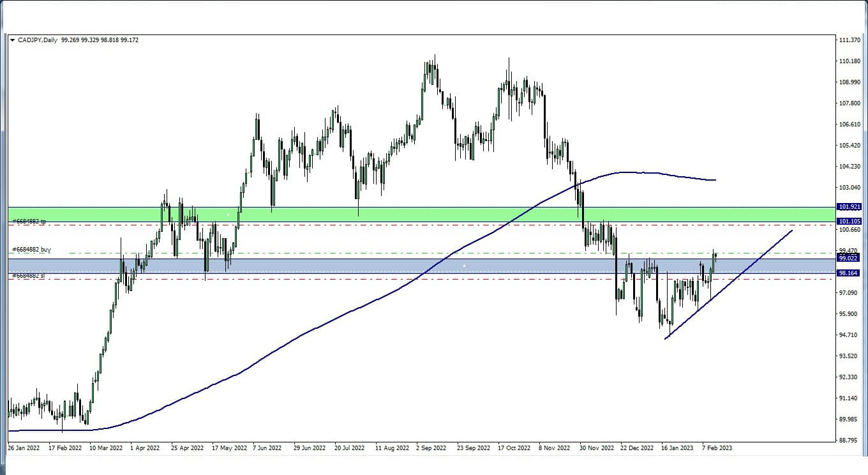Click the 106.610 price scale label
The image size is (868, 475).
[x=850, y=124]
